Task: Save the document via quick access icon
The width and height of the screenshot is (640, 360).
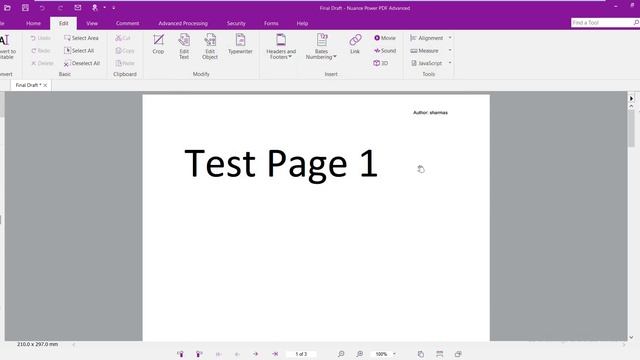Action: [x=25, y=8]
